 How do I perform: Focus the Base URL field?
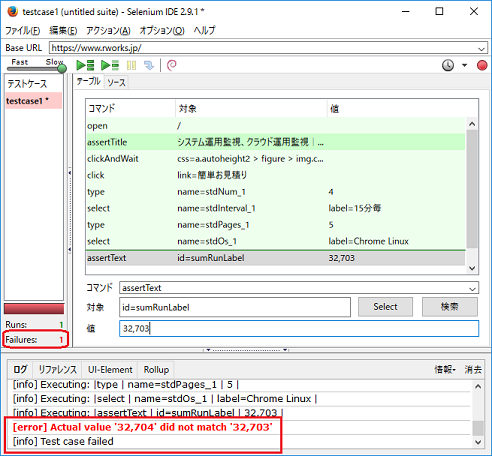click(263, 48)
